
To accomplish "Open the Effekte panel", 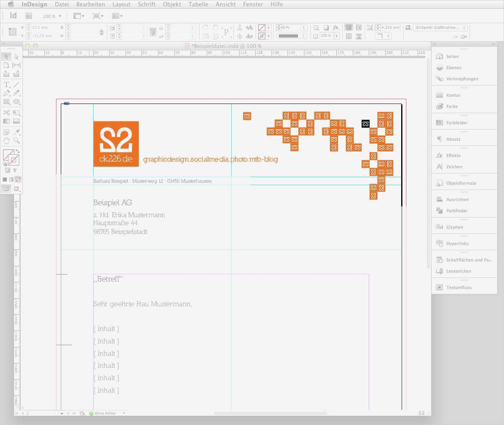I will (452, 155).
